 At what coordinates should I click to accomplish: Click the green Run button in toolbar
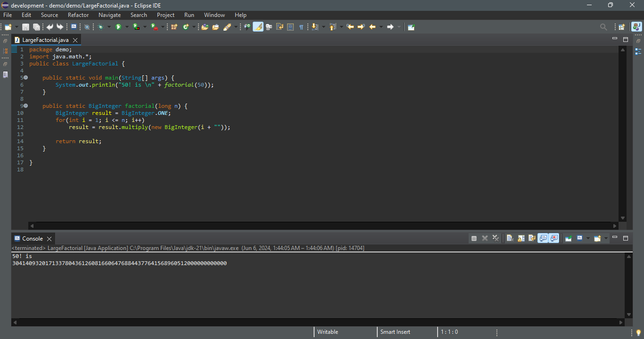click(118, 27)
